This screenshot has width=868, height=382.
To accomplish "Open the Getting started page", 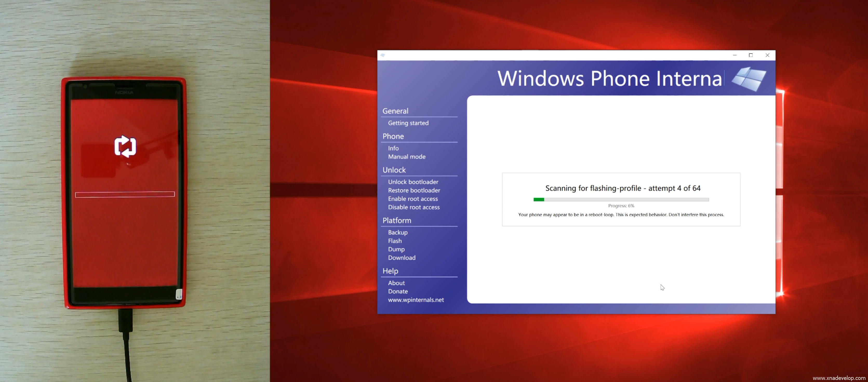I will pos(408,123).
